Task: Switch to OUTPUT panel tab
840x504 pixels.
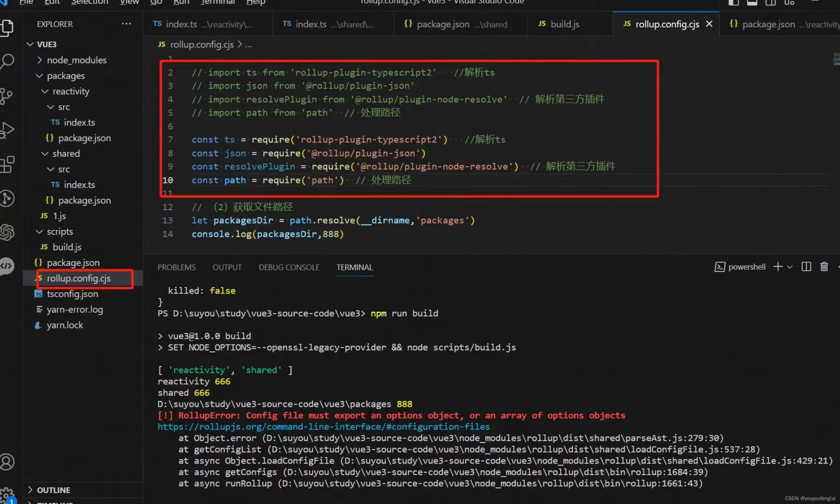Action: tap(227, 267)
